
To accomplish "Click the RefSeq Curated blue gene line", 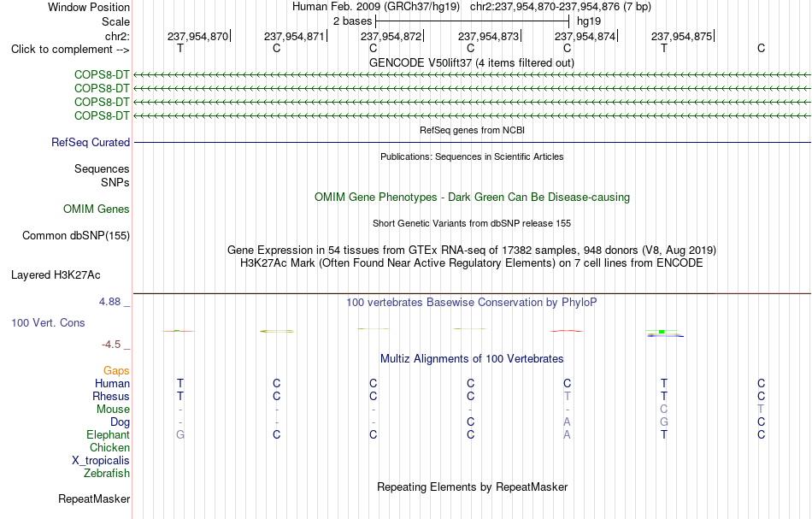I will click(472, 143).
